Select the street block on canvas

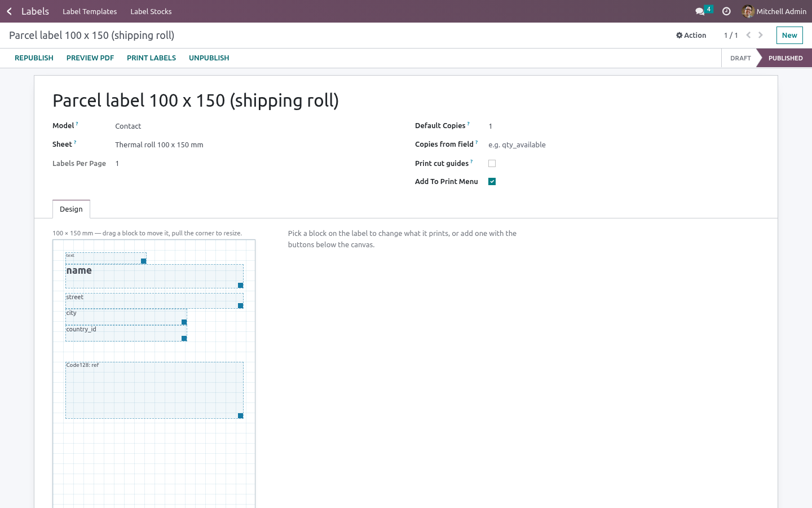(155, 301)
